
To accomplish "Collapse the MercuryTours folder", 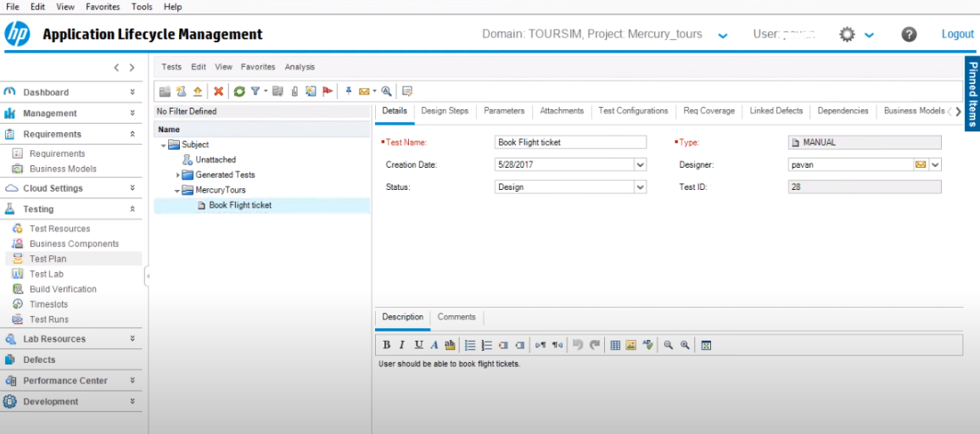I will [x=177, y=191].
